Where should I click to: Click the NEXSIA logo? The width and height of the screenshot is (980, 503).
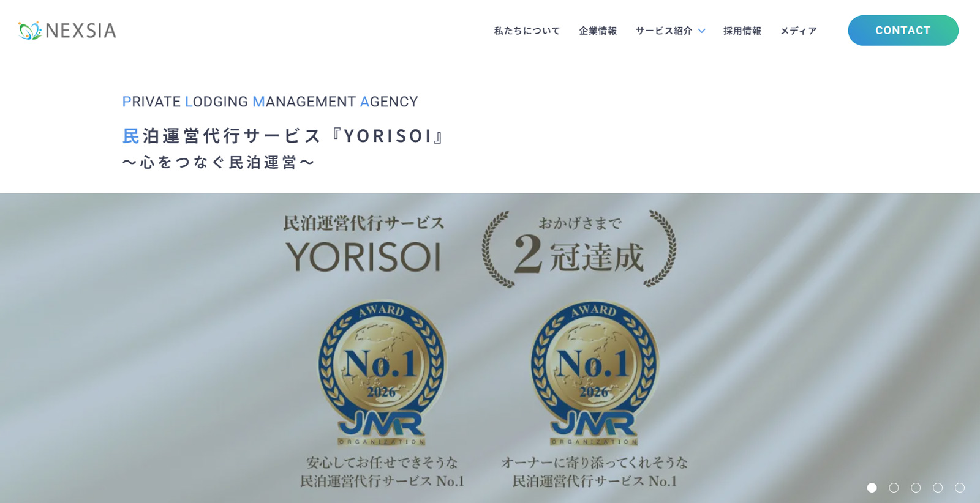click(67, 31)
